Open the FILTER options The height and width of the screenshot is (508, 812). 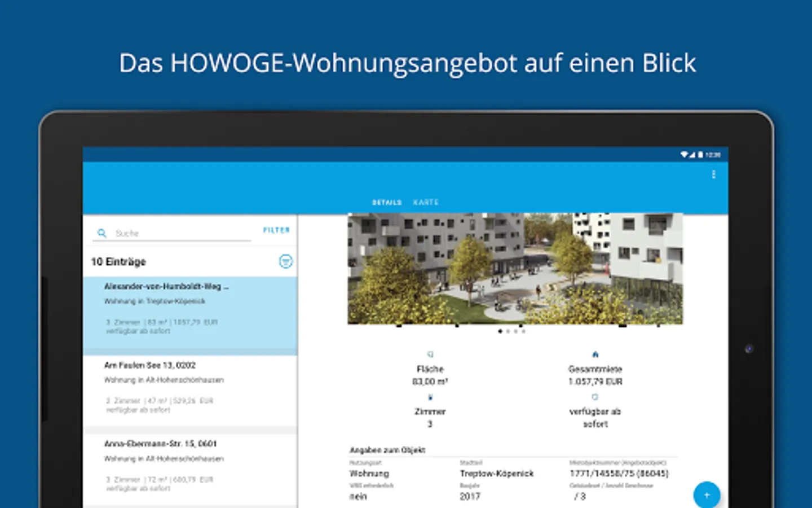pyautogui.click(x=276, y=230)
